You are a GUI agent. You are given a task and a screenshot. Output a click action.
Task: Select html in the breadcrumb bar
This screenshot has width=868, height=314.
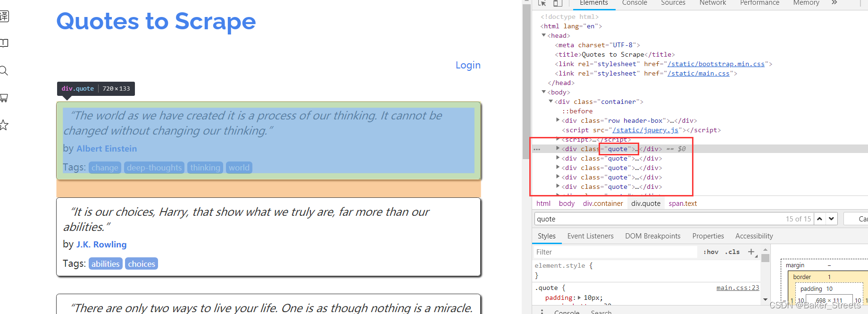tap(543, 204)
